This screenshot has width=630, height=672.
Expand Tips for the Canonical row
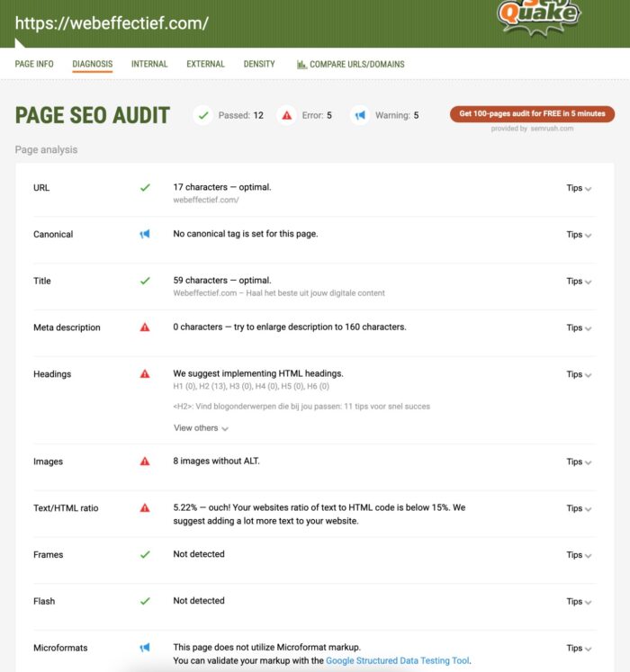click(x=579, y=235)
